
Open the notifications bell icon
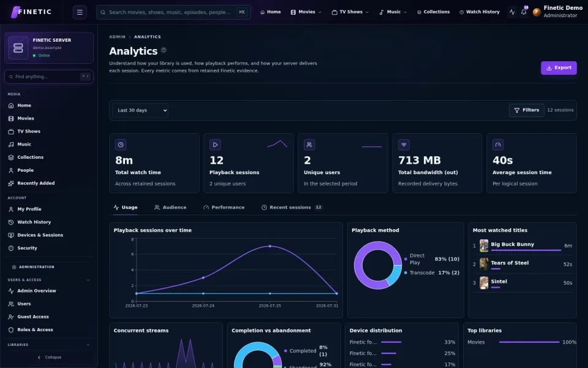pos(524,12)
